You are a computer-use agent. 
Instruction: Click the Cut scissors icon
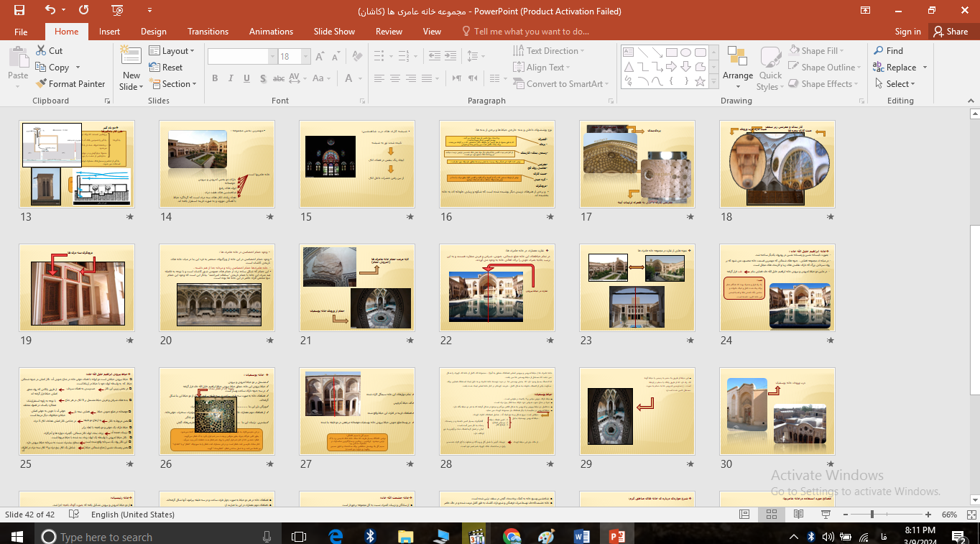click(41, 51)
